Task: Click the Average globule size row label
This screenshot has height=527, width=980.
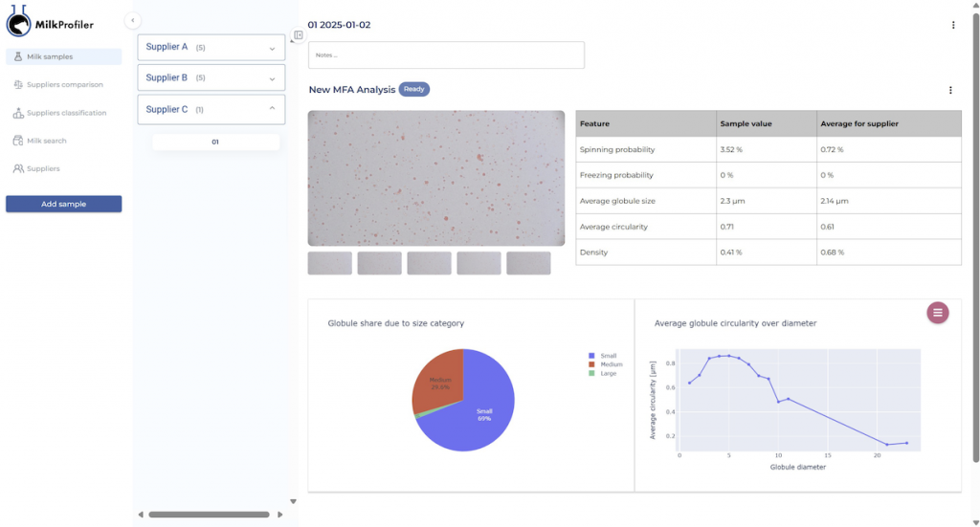Action: (x=617, y=201)
